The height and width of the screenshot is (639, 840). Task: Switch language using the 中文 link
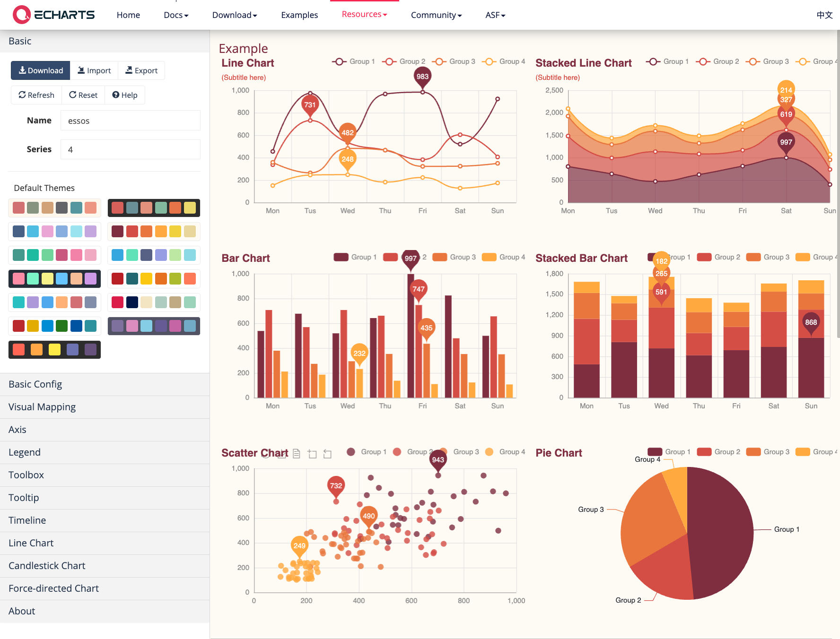(x=824, y=15)
